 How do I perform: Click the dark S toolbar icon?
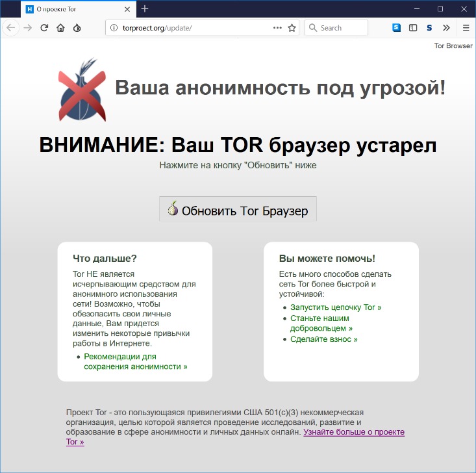coord(429,28)
